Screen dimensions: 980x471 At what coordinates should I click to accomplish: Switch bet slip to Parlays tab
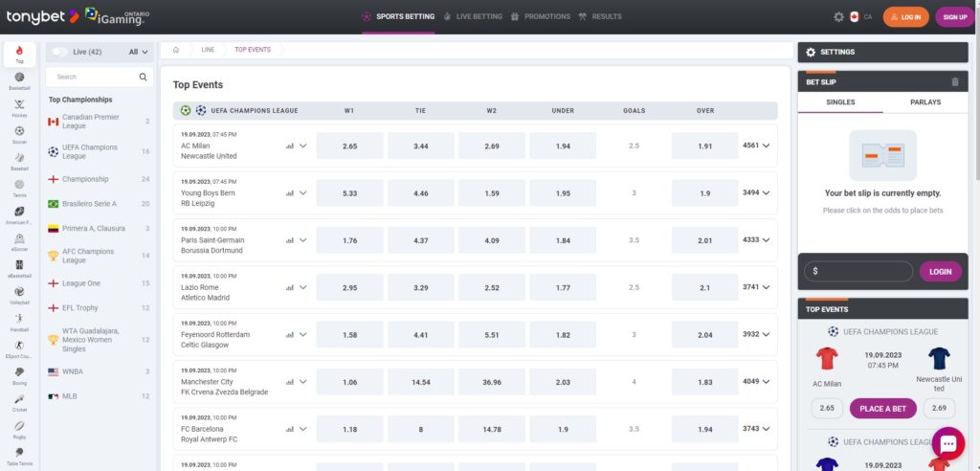pos(925,102)
